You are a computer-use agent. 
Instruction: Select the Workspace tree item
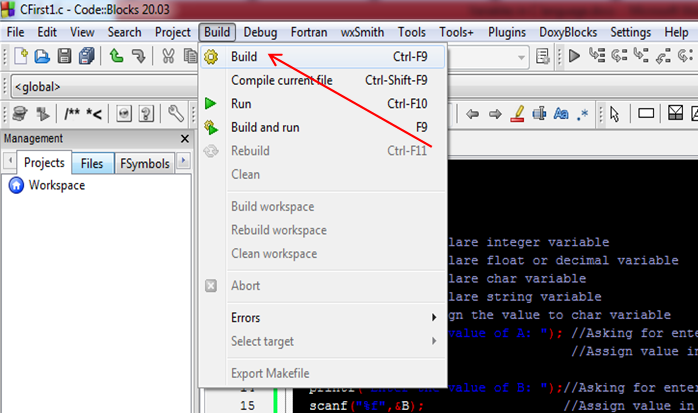pyautogui.click(x=57, y=185)
